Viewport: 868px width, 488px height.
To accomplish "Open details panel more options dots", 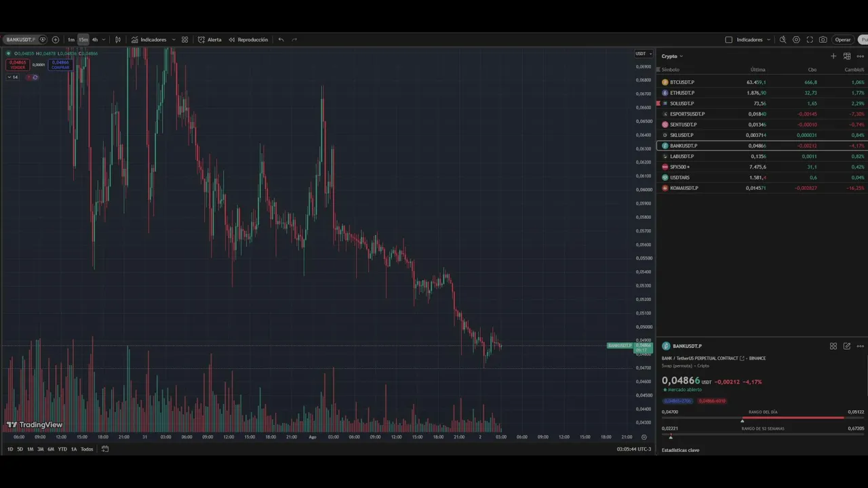I will (x=860, y=346).
